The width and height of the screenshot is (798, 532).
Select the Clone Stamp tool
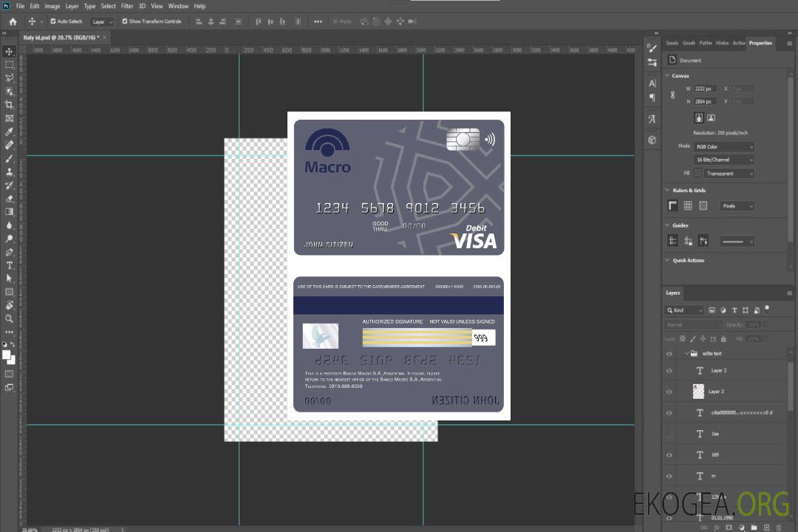pos(9,171)
